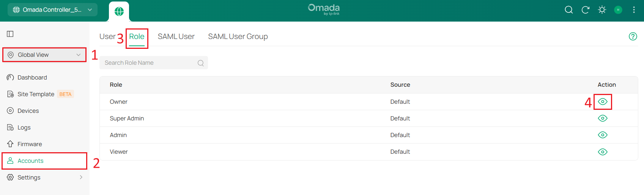The height and width of the screenshot is (195, 644).
Task: Click Default source in Owner row
Action: click(x=400, y=102)
